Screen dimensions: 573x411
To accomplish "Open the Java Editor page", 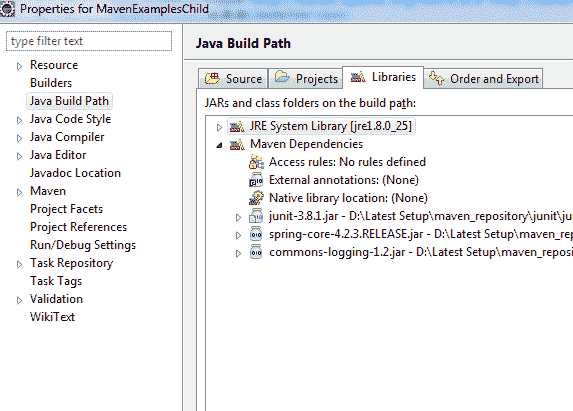I will [58, 155].
